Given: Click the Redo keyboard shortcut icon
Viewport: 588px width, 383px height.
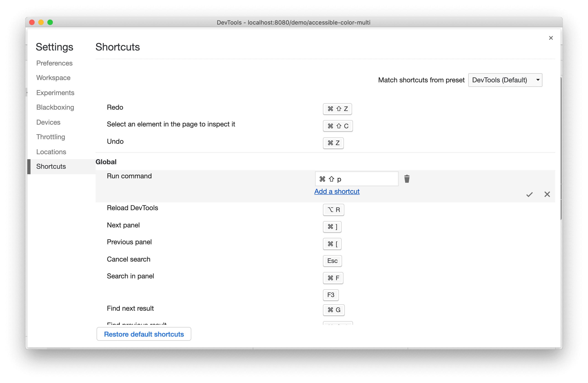Looking at the screenshot, I should [337, 108].
